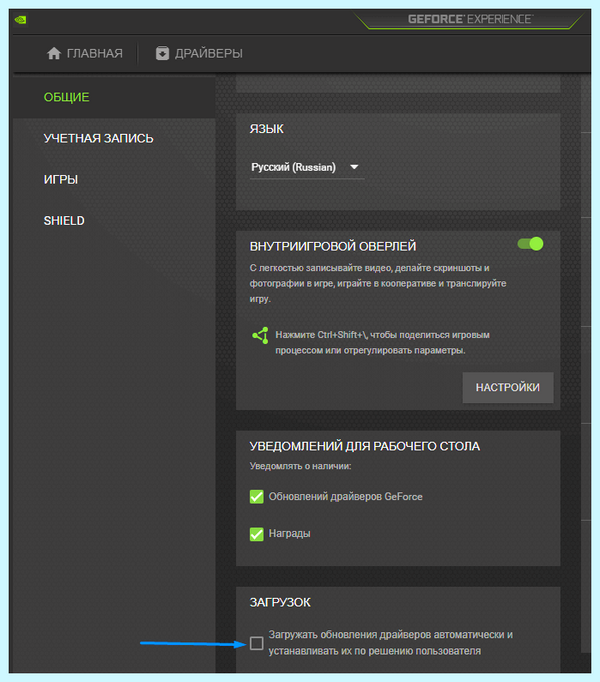Click УВЕДОМЛЕНИЙ ДЛЯ РАБОЧЕГО СТОЛА heading

[365, 446]
